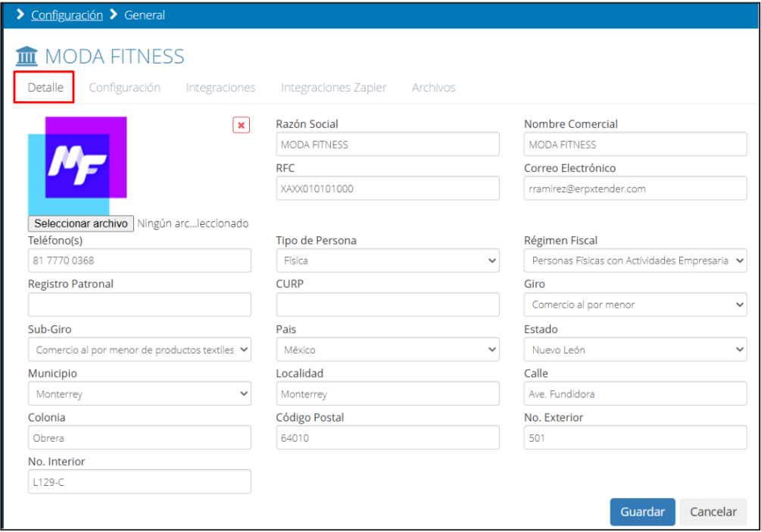Viewport: 761px width, 532px height.
Task: Focus the No. Interior field
Action: coord(140,481)
